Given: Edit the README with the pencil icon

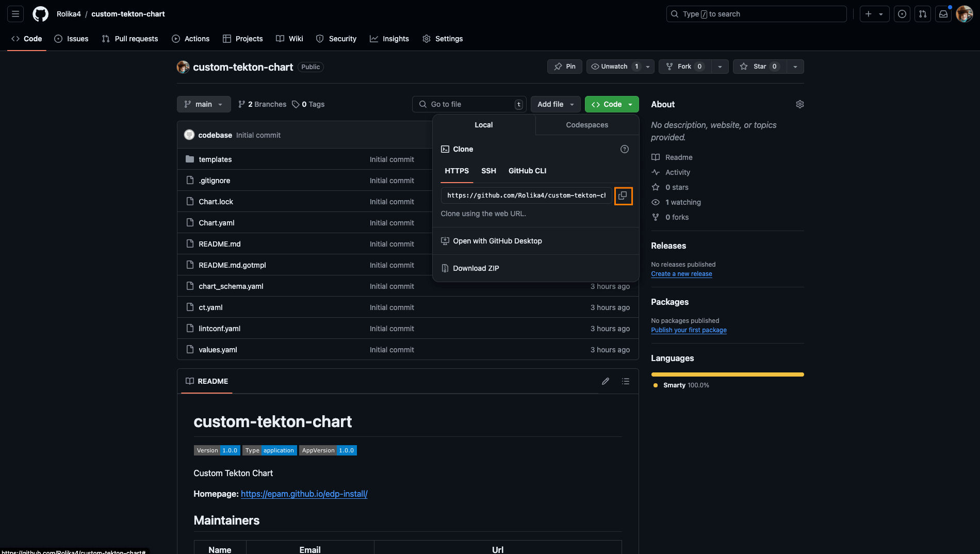Looking at the screenshot, I should pyautogui.click(x=605, y=381).
